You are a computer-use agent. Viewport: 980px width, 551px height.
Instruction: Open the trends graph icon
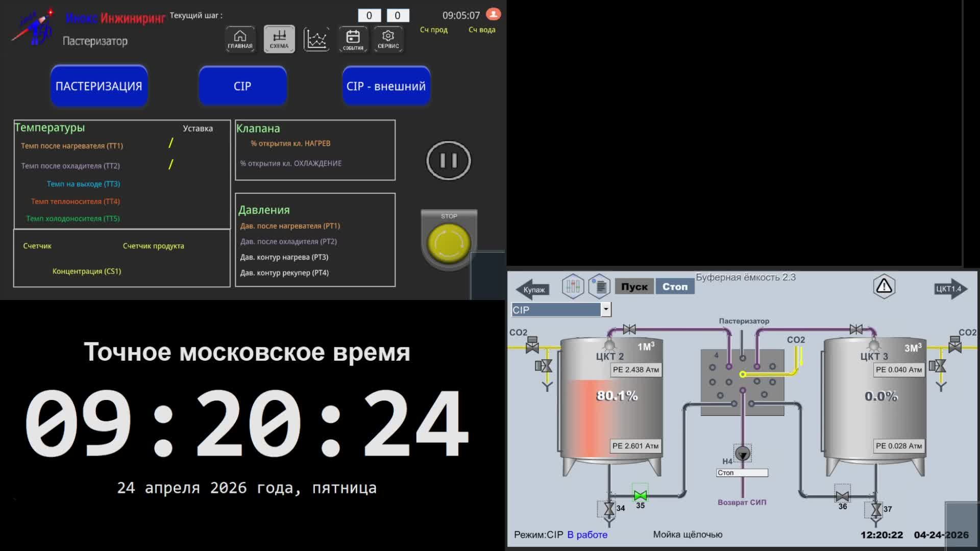tap(316, 38)
